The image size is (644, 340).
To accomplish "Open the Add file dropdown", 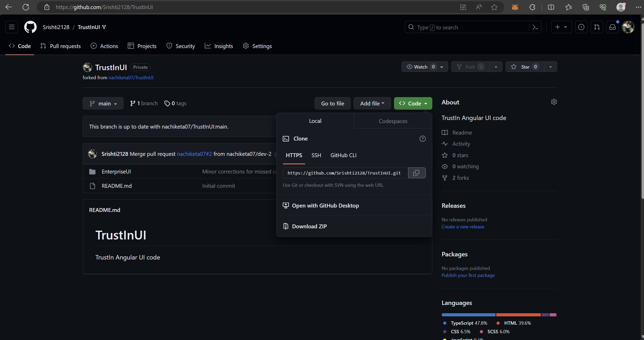I will 372,103.
